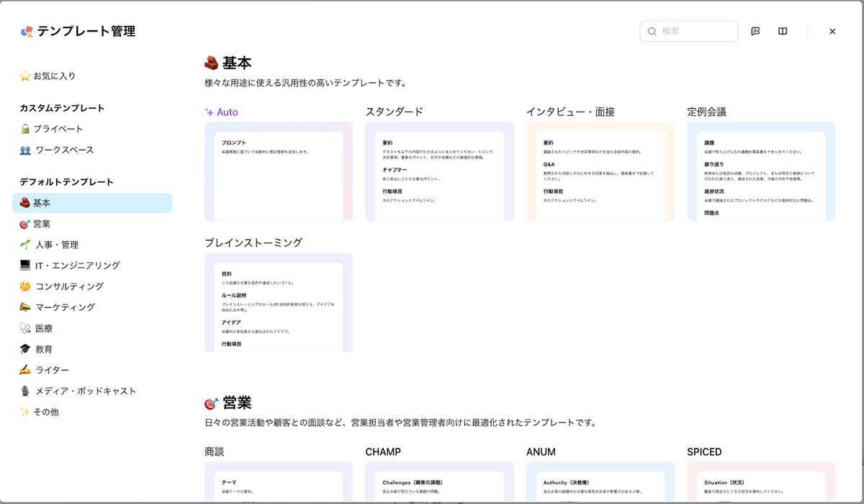Select 基本 category in sidebar

(92, 203)
